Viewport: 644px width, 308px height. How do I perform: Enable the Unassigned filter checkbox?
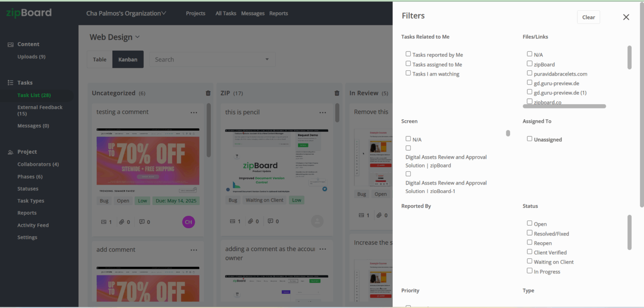click(x=530, y=139)
